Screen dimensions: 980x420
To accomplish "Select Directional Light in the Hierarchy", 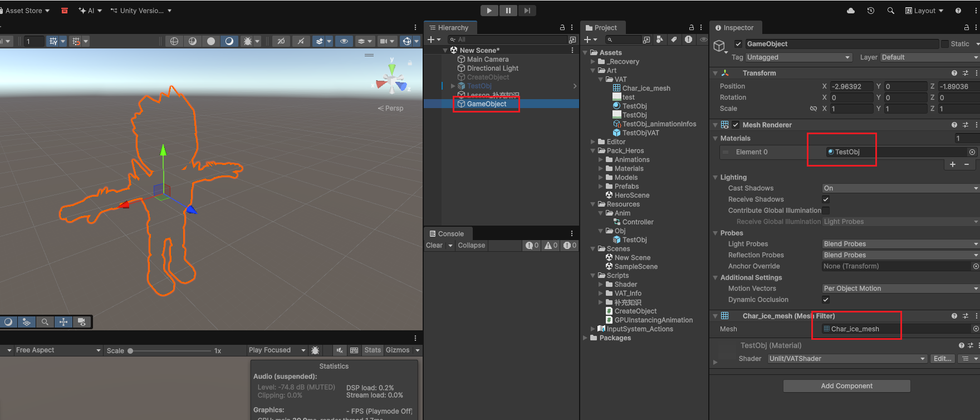I will 492,69.
